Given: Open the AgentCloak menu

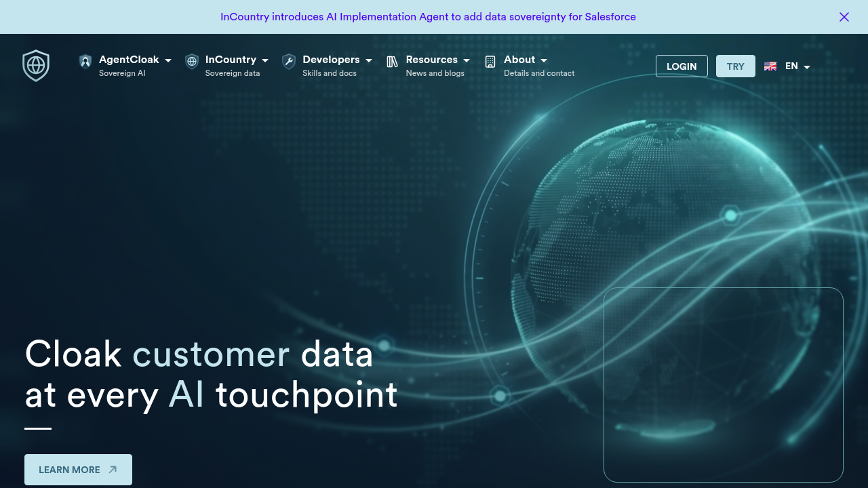Looking at the screenshot, I should point(129,60).
